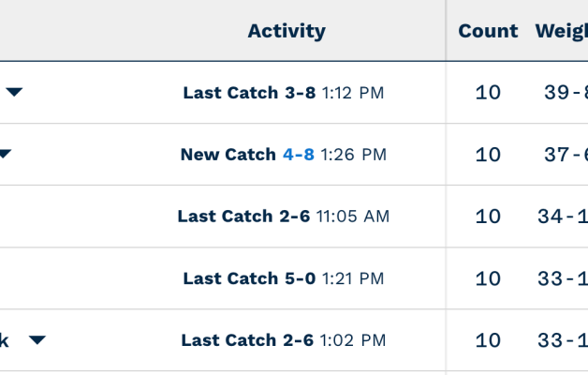Click the weight in the 1:21 PM row
Screen dimensions: 588x375
coord(563,278)
